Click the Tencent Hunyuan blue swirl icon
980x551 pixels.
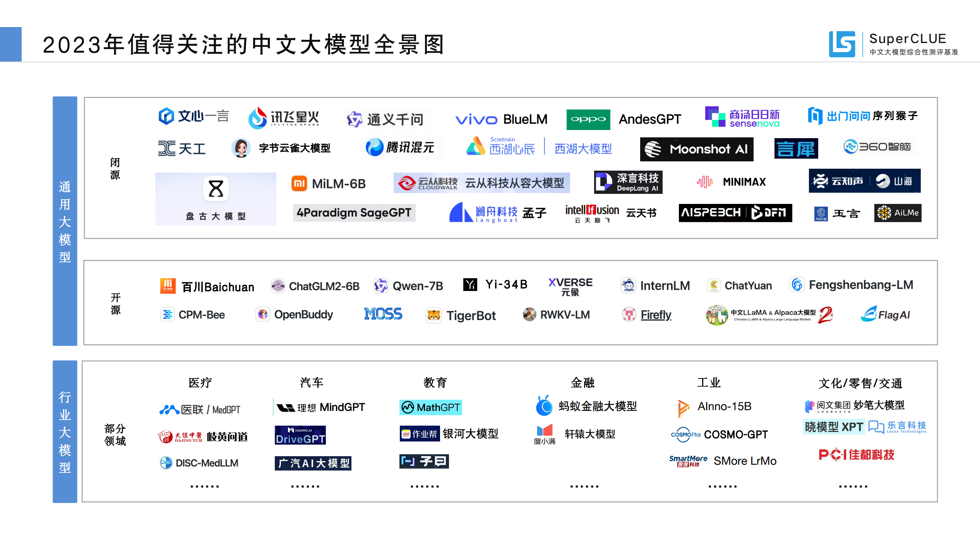pos(374,147)
